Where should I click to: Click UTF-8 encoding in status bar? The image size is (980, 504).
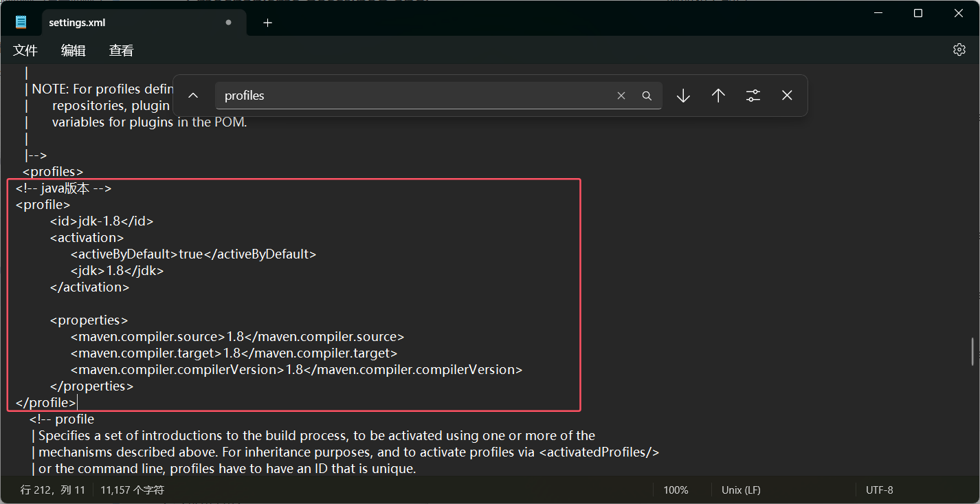click(879, 490)
